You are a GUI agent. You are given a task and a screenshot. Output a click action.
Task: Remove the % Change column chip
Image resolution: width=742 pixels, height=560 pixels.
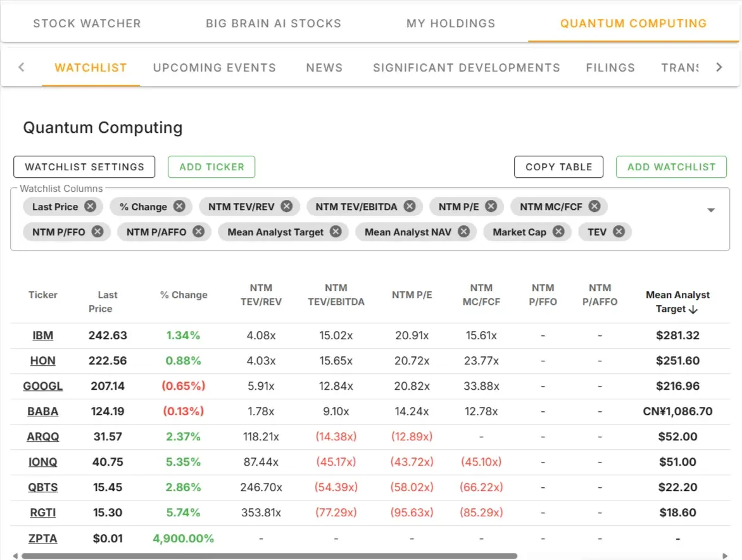tap(179, 206)
